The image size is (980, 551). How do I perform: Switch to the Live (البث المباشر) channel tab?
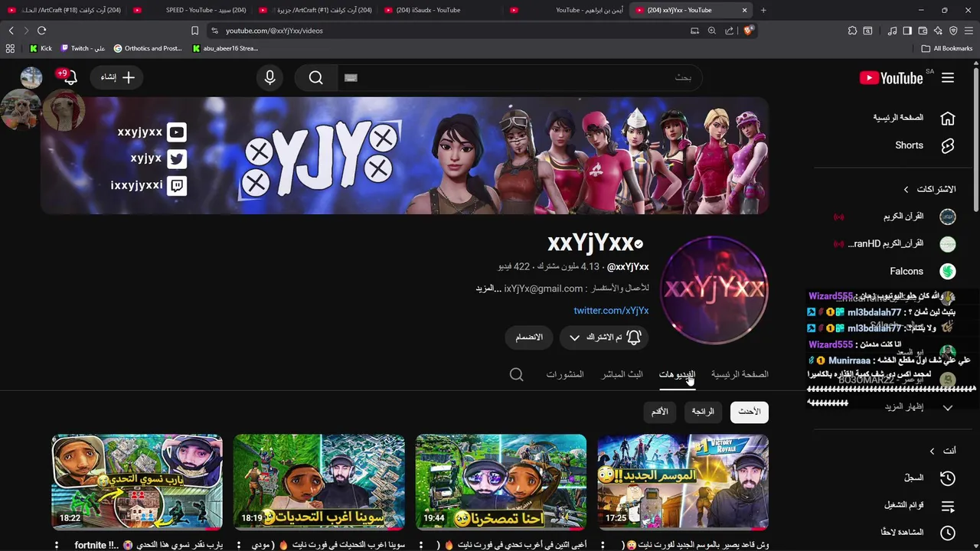[622, 374]
